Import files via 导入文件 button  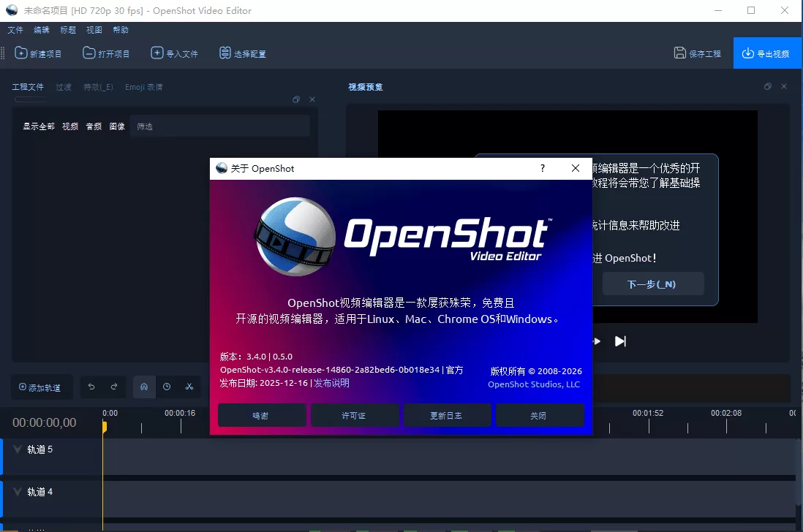[174, 53]
